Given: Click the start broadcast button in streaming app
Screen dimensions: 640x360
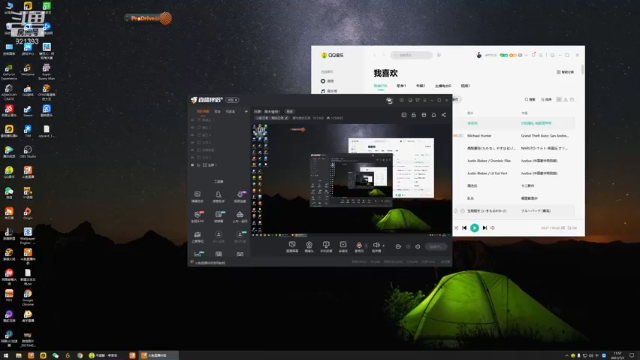Looking at the screenshot, I should [x=436, y=247].
